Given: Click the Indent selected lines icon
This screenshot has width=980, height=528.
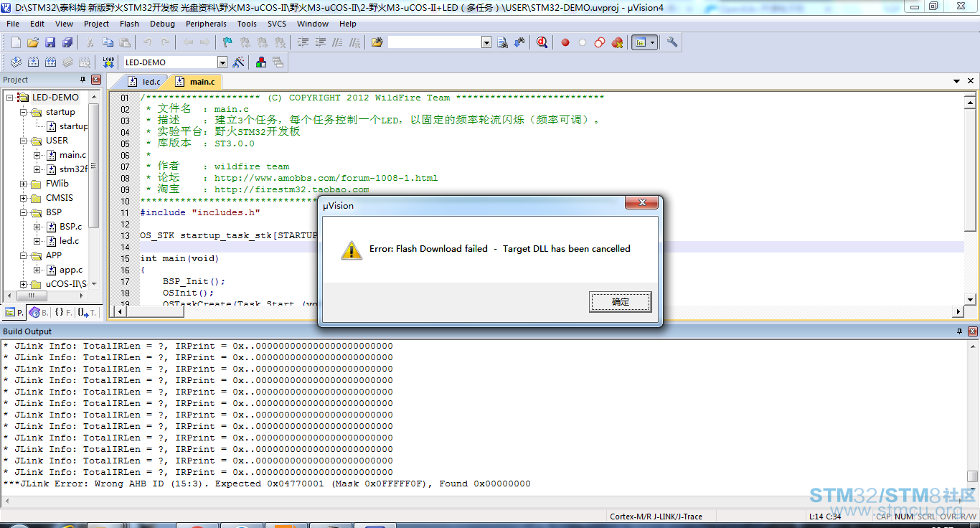Looking at the screenshot, I should click(303, 43).
